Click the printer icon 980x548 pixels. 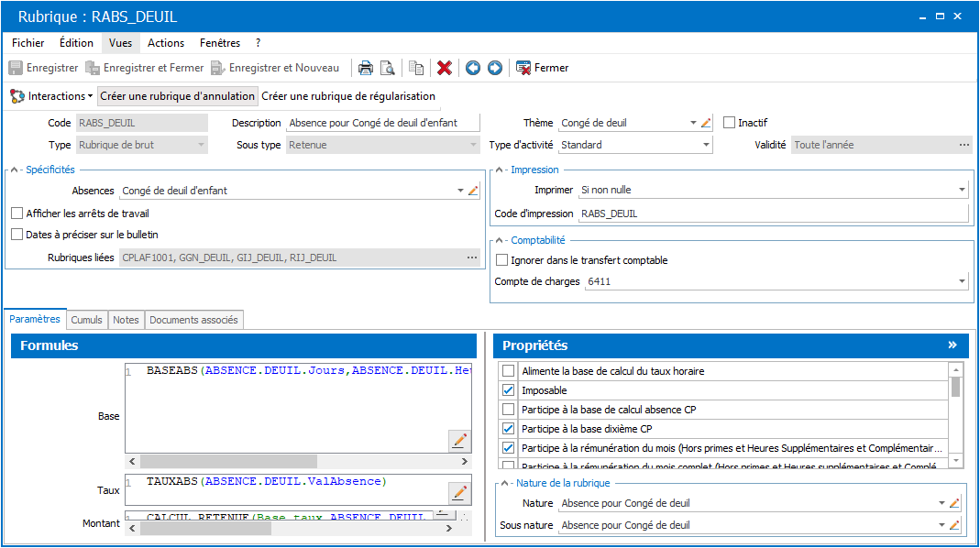366,68
